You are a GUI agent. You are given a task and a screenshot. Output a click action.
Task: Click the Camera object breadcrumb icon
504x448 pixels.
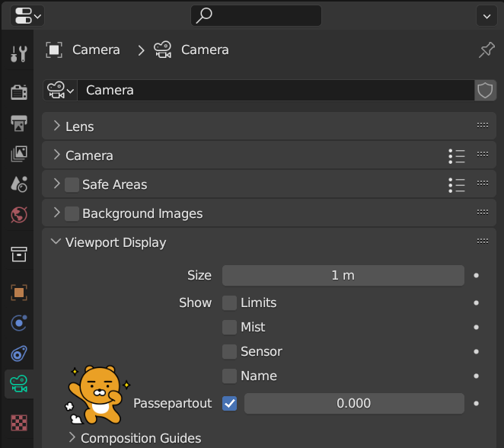[x=54, y=50]
